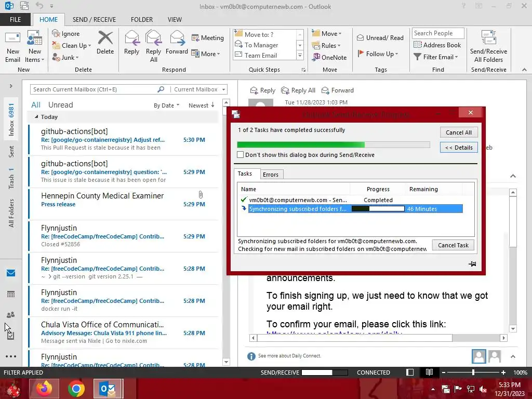
Task: Click the zoom out minus button
Action: point(443,372)
